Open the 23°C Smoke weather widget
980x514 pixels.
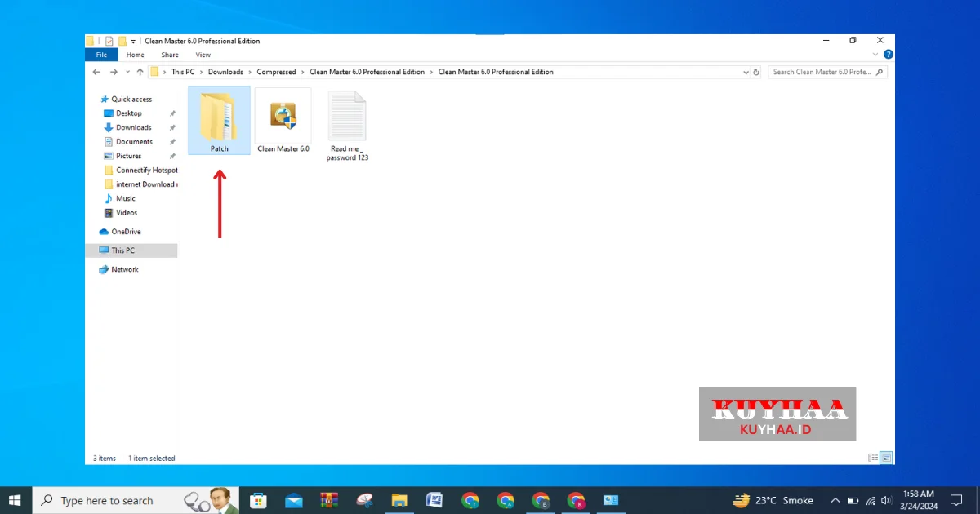coord(773,500)
